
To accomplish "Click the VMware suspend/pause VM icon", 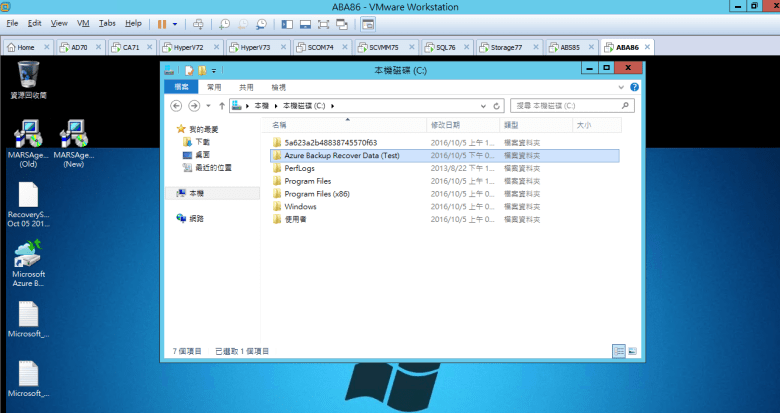I will coord(161,22).
